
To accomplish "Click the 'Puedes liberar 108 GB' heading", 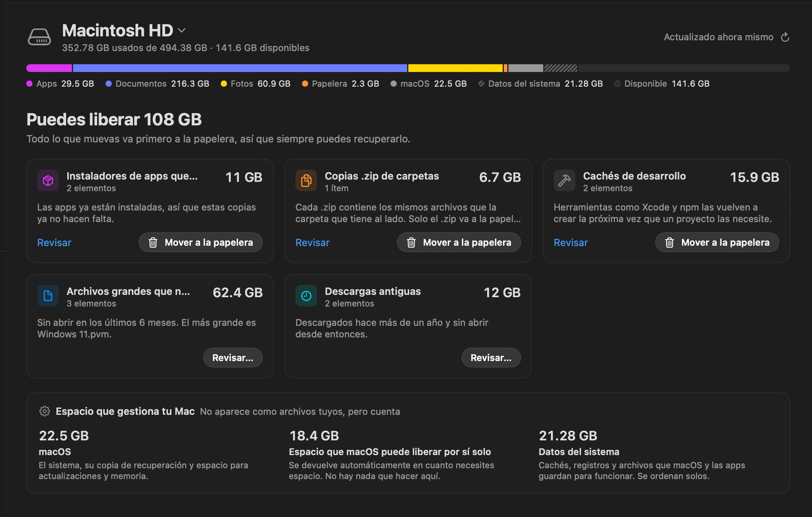I will click(x=114, y=119).
